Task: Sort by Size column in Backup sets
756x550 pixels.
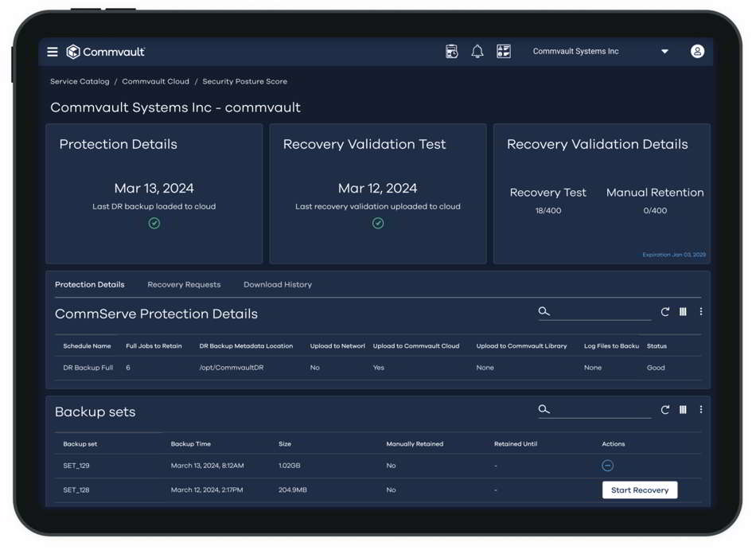Action: (x=284, y=444)
